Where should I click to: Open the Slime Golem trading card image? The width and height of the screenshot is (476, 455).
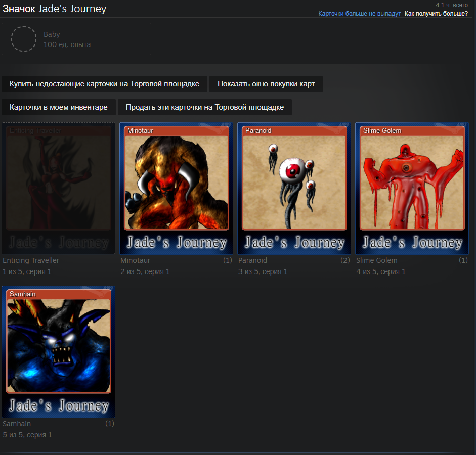coord(412,189)
